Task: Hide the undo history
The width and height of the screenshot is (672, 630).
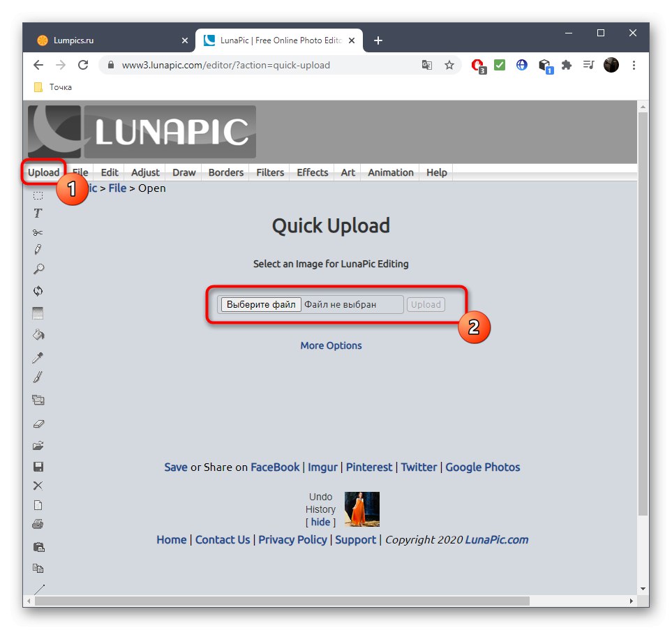Action: coord(320,522)
